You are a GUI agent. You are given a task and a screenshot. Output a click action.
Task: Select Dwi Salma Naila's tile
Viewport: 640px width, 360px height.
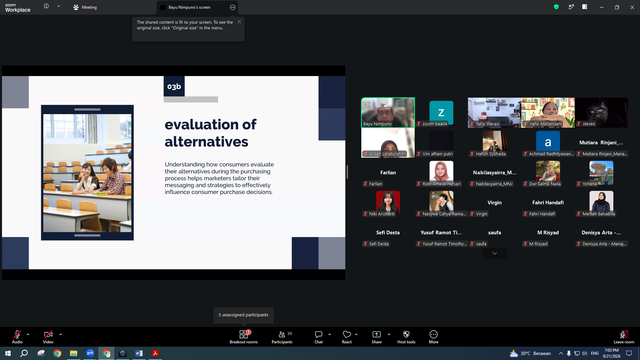[x=548, y=173]
